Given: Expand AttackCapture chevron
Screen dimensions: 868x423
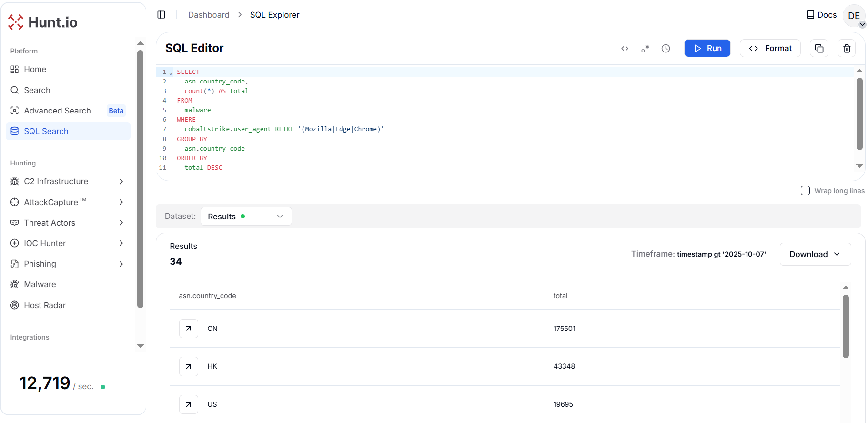Looking at the screenshot, I should pos(121,202).
